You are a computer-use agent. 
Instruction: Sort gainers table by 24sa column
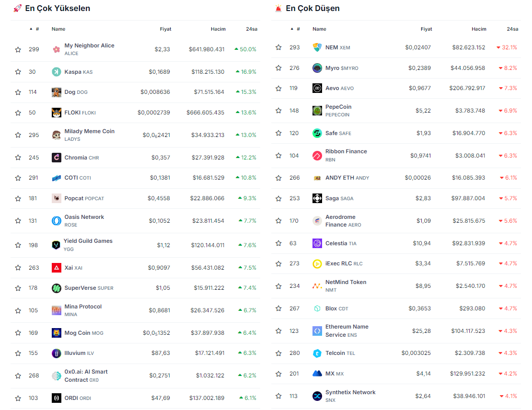tap(252, 29)
